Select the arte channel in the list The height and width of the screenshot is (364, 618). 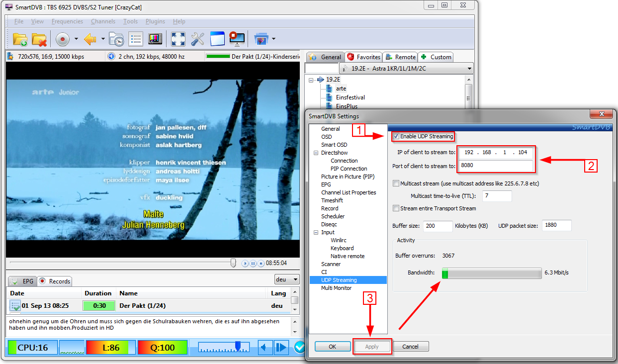(341, 89)
